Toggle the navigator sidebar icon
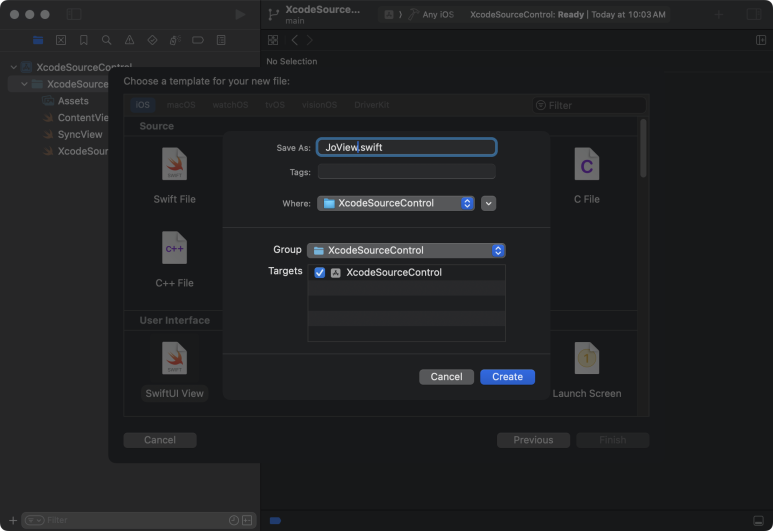This screenshot has height=531, width=773. [74, 14]
